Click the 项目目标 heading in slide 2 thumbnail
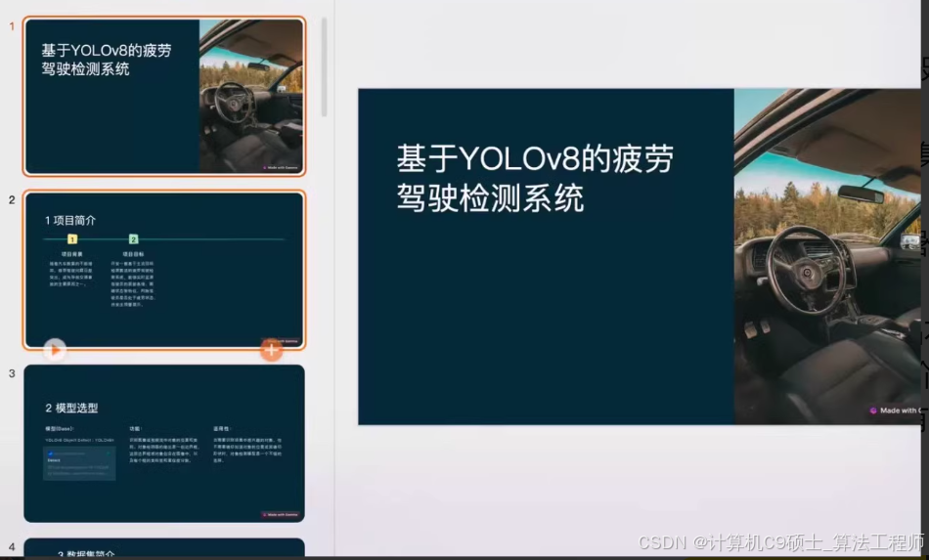 (x=133, y=254)
